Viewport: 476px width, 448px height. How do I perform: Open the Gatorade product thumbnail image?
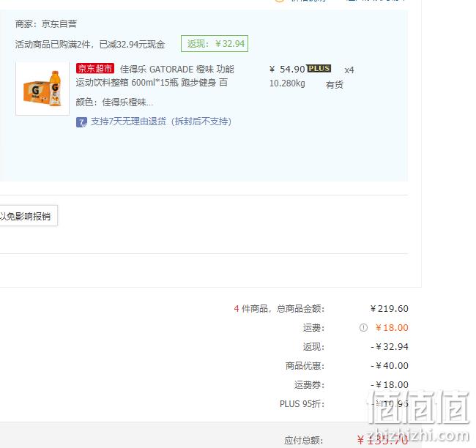click(x=42, y=89)
